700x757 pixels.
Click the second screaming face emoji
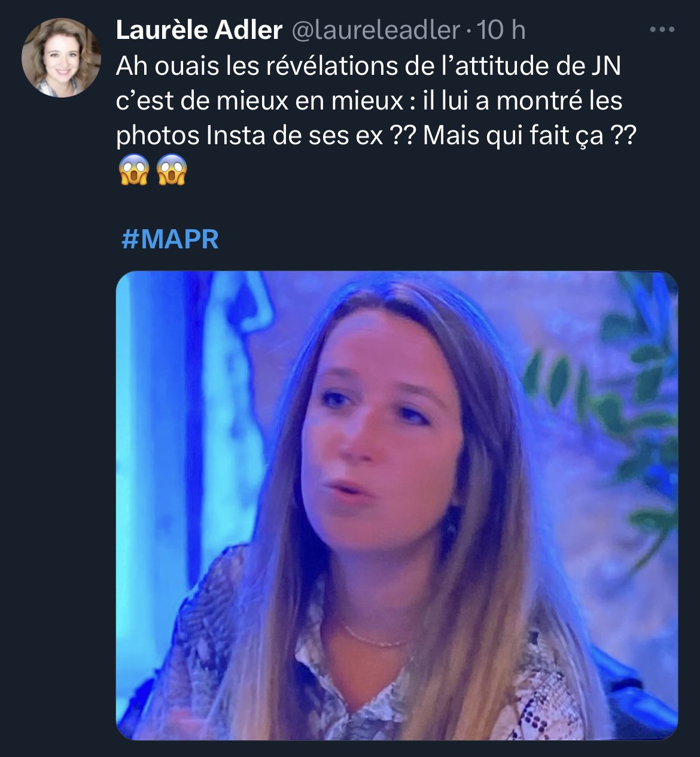point(172,171)
